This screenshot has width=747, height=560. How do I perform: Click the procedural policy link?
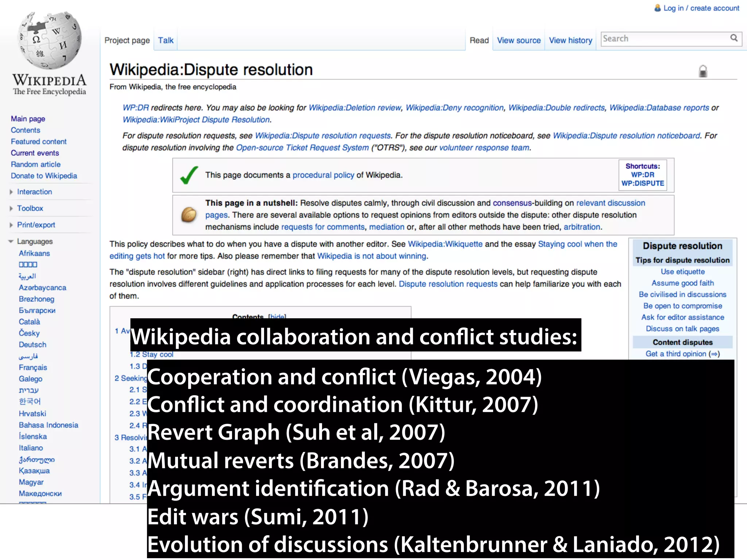click(323, 175)
